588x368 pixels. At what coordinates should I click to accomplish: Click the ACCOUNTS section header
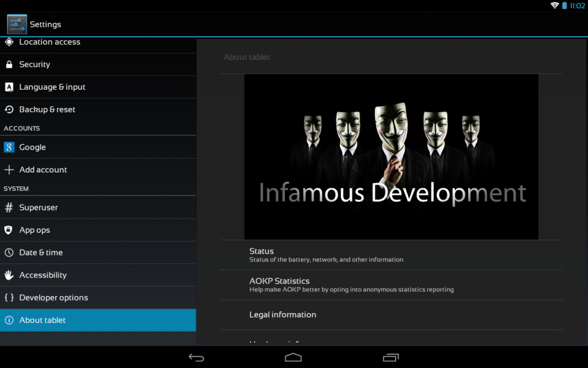pyautogui.click(x=22, y=128)
